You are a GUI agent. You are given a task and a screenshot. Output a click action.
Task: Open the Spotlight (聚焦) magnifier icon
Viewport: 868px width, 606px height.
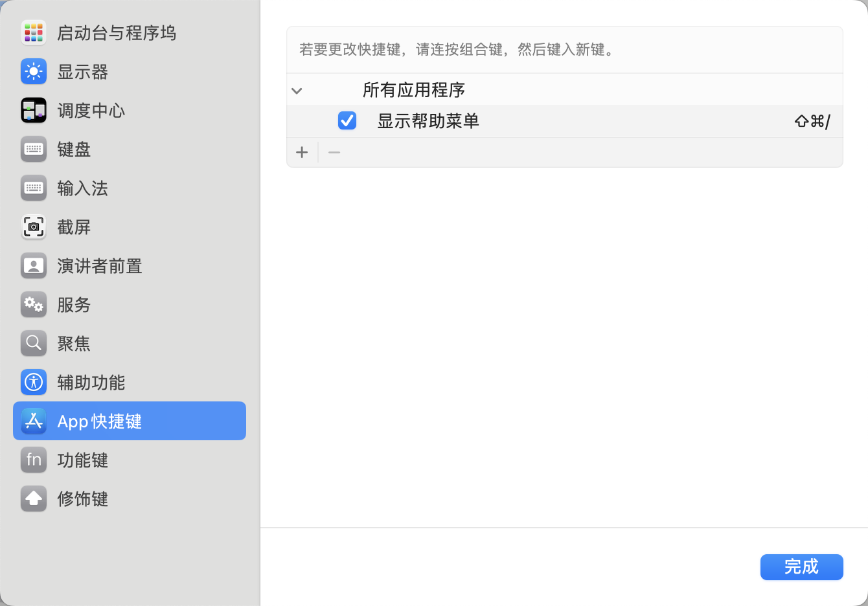34,343
